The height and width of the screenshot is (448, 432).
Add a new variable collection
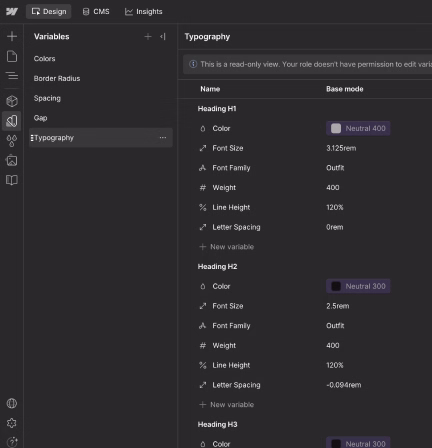click(x=148, y=37)
